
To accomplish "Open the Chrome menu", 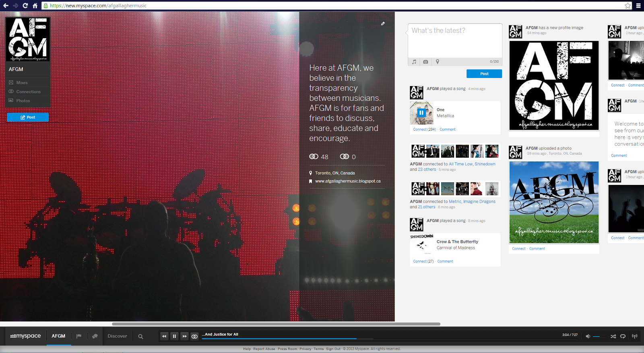I will (638, 6).
